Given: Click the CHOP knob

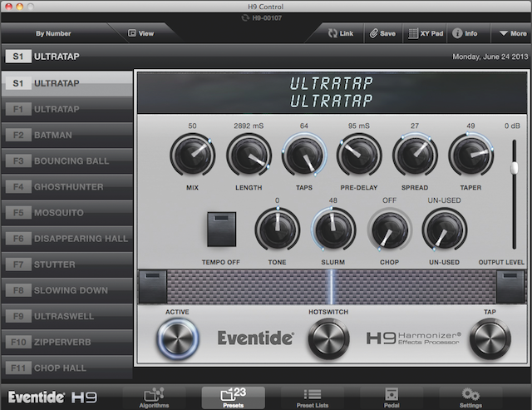Looking at the screenshot, I should pos(390,230).
